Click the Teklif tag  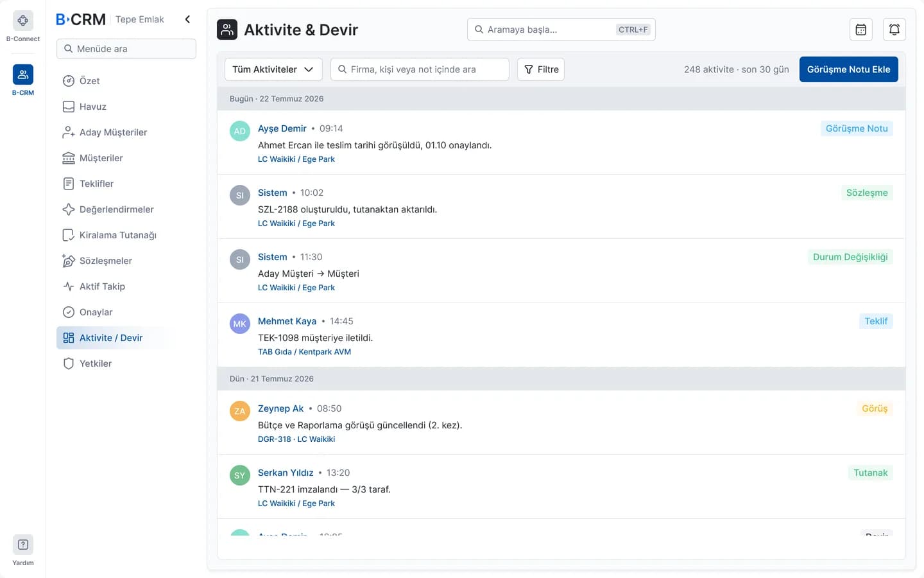click(876, 321)
